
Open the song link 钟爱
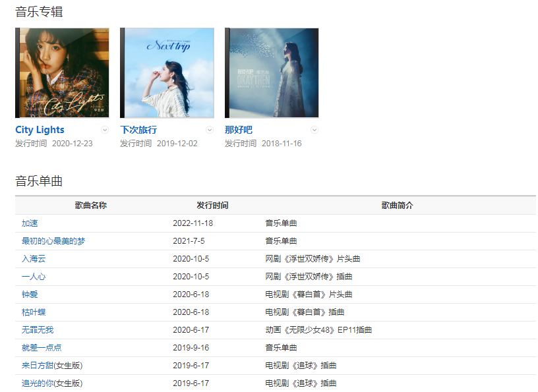click(x=30, y=294)
